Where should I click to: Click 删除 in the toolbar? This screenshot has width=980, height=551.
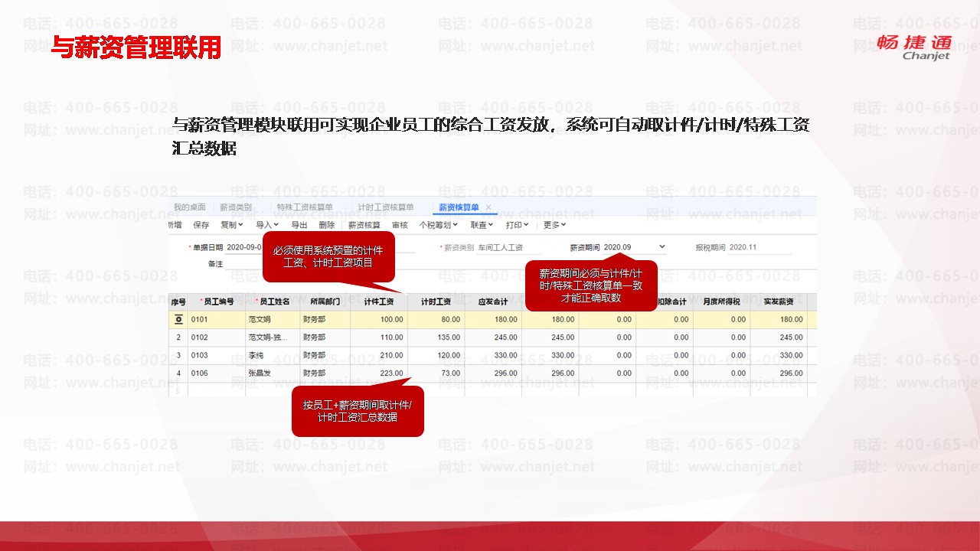(x=327, y=225)
